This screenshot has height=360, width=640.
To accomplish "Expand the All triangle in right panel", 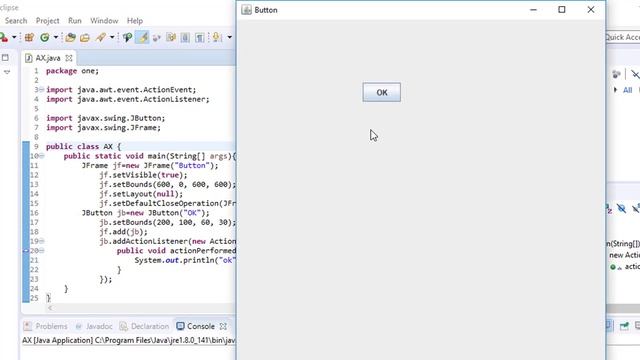I will (x=616, y=90).
